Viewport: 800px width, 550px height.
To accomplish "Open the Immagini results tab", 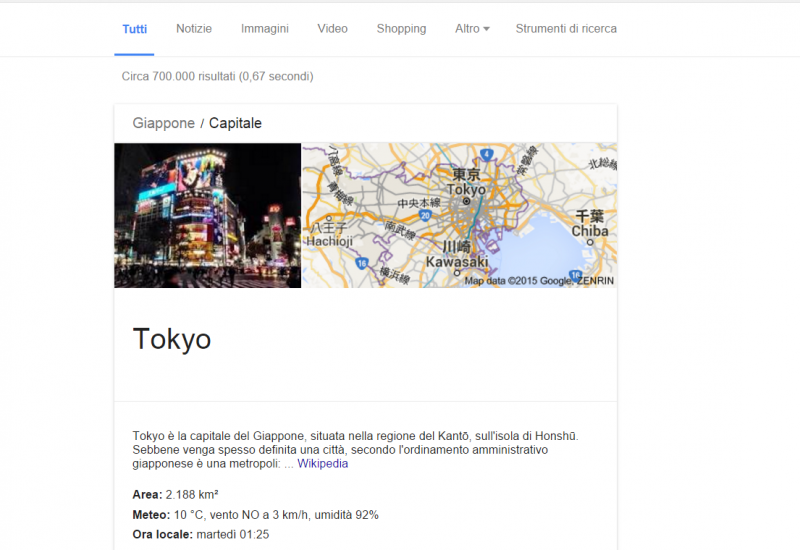I will click(265, 29).
